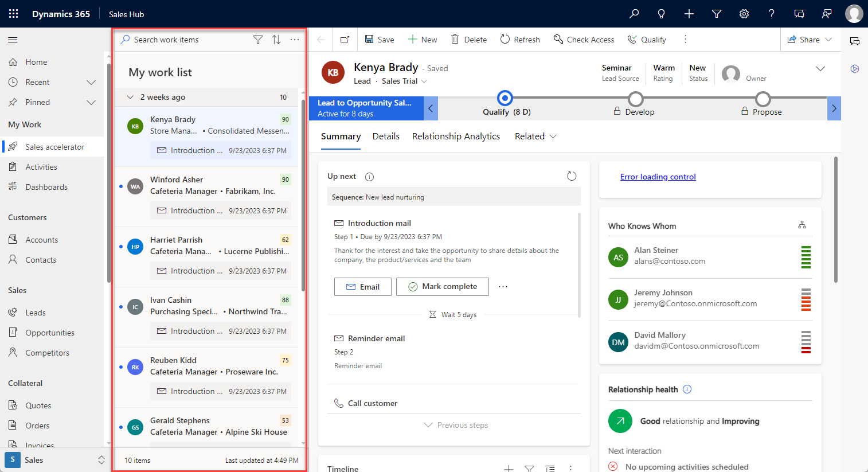Show Relationship health info icon

(x=687, y=389)
